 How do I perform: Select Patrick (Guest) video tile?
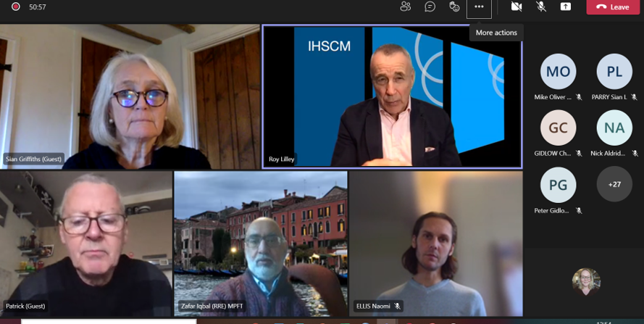pyautogui.click(x=85, y=244)
